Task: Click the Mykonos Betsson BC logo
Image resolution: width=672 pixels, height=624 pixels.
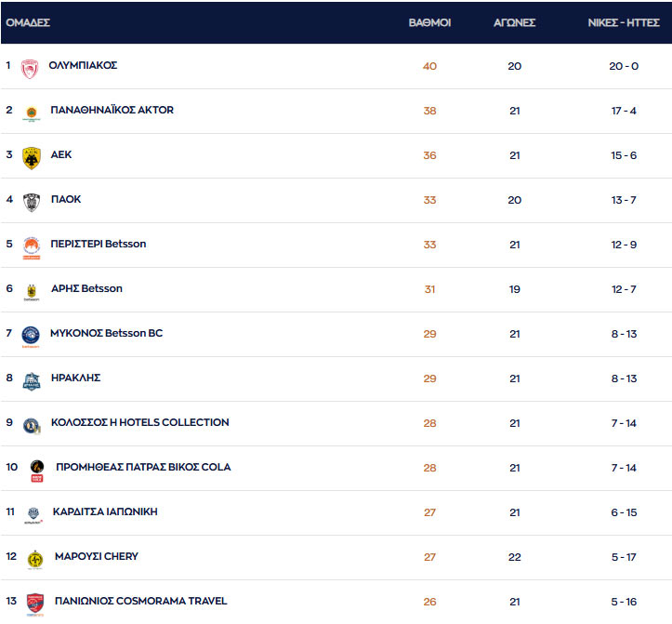Action: (x=31, y=335)
